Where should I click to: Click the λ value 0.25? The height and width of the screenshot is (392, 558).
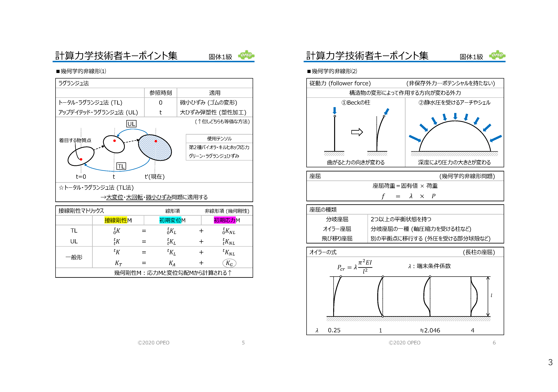coord(334,330)
